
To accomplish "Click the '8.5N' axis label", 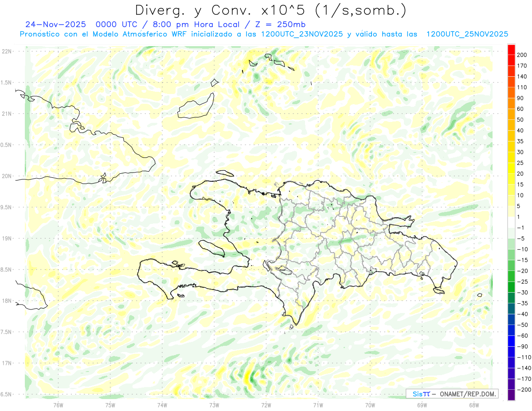I will [x=6, y=270].
